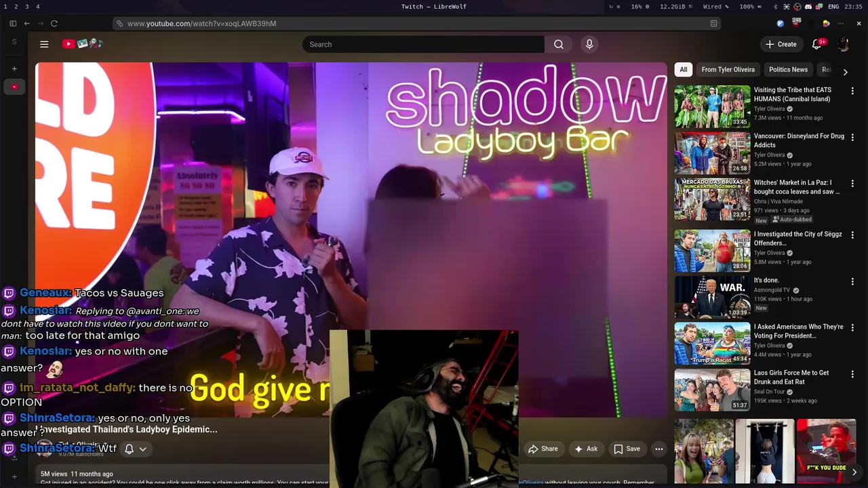Screen dimensions: 868x488
Task: Click the Bluetooth icon in the system tray
Action: (776, 7)
